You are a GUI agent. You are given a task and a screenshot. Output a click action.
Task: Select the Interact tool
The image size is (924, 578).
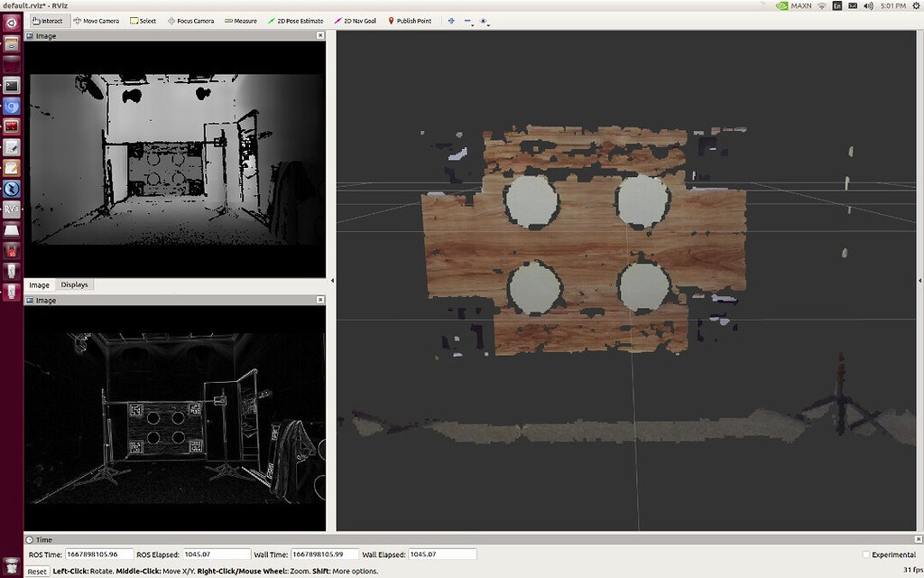pyautogui.click(x=49, y=20)
